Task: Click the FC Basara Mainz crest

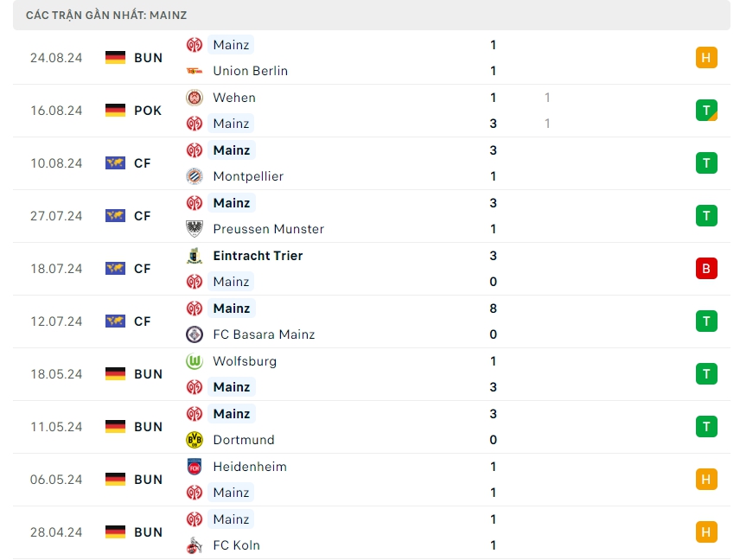Action: coord(195,334)
